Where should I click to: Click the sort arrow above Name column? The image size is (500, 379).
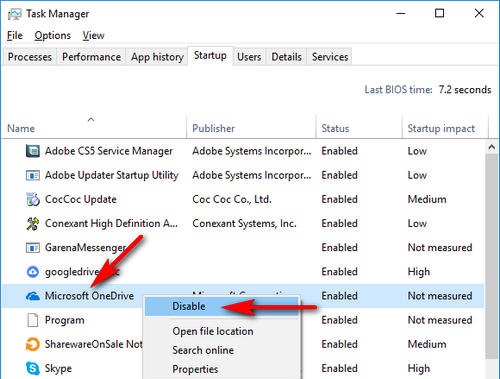(91, 119)
